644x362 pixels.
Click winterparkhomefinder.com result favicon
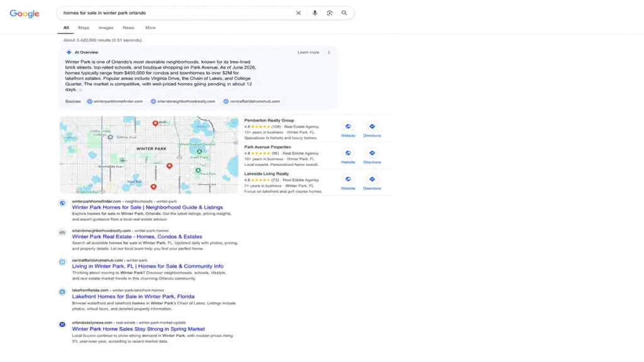[x=62, y=203]
